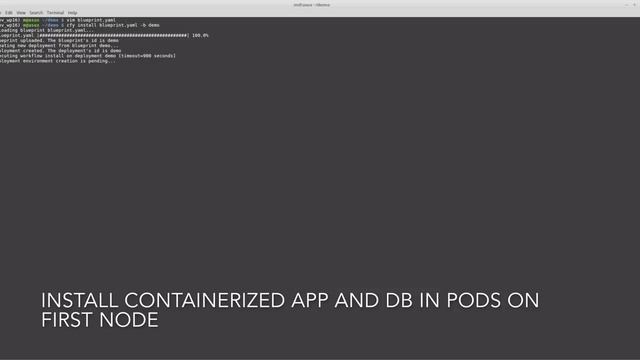
Task: Open the Help menu
Action: [x=72, y=13]
